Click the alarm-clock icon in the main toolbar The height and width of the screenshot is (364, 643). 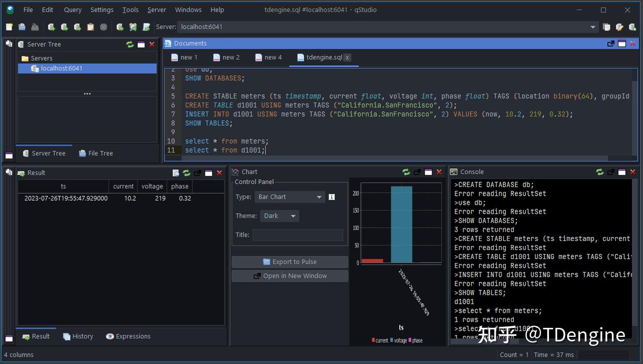tap(133, 27)
